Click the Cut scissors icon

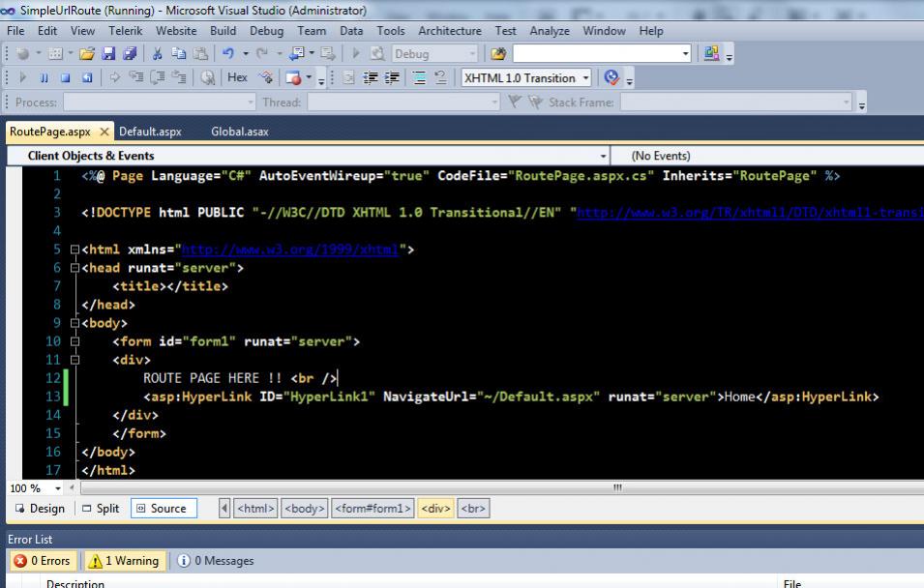click(158, 54)
